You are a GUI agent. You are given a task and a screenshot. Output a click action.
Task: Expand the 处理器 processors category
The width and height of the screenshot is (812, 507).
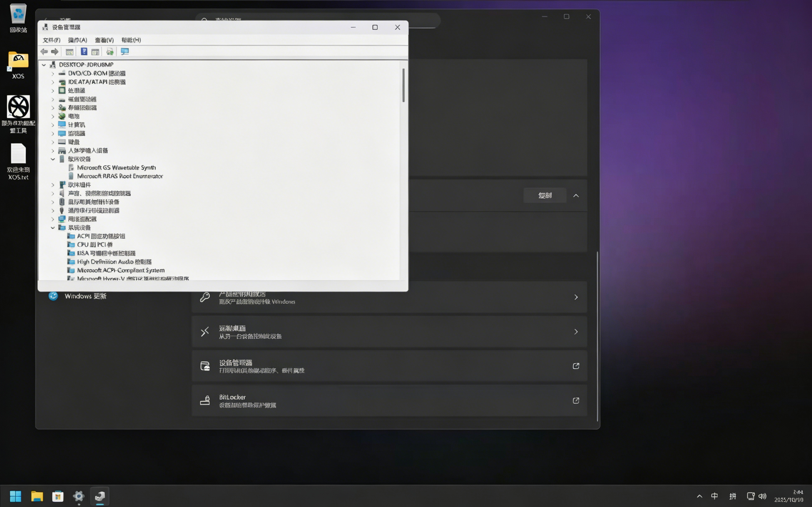pos(53,91)
